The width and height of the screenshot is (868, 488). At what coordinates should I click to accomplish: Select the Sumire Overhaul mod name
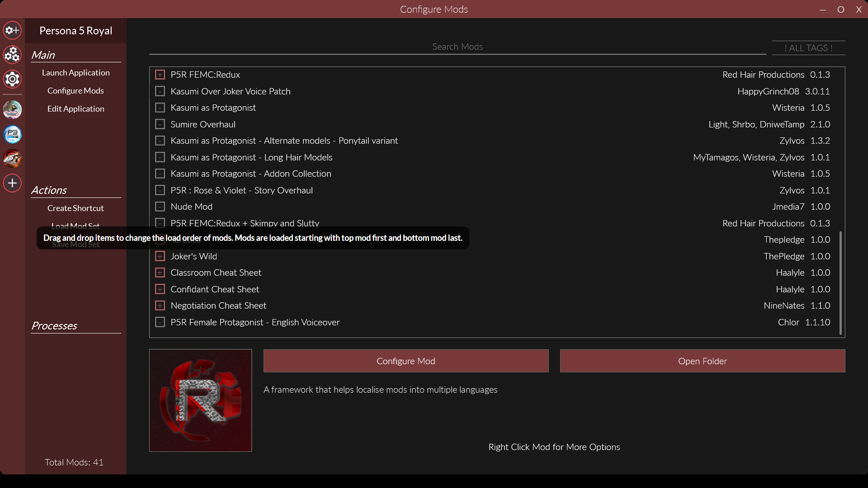pos(203,124)
